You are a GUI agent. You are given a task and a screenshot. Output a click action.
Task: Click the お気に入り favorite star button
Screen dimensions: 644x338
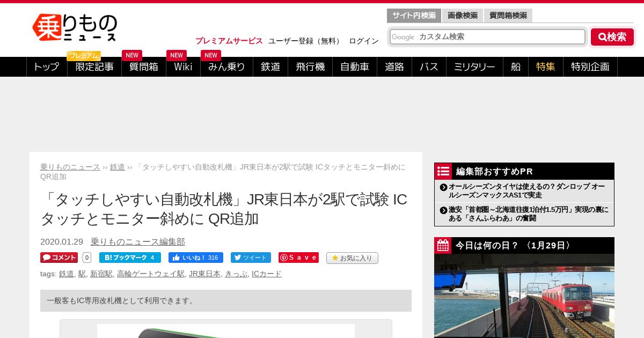(352, 258)
